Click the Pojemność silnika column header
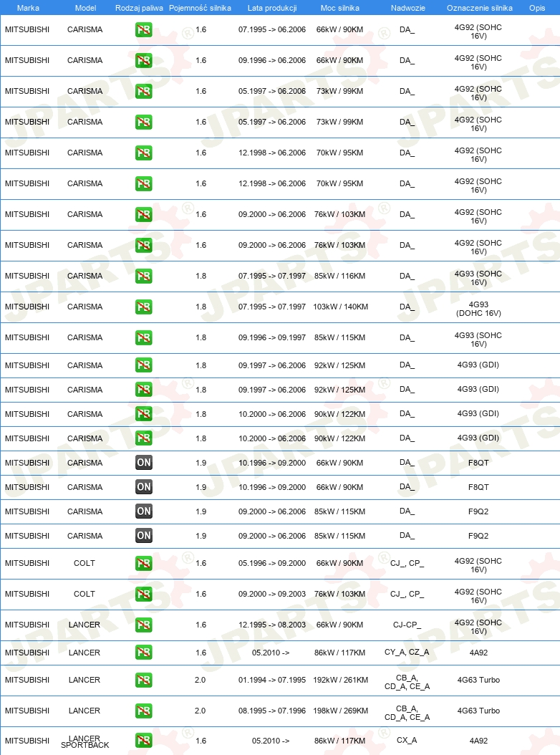 pos(200,8)
